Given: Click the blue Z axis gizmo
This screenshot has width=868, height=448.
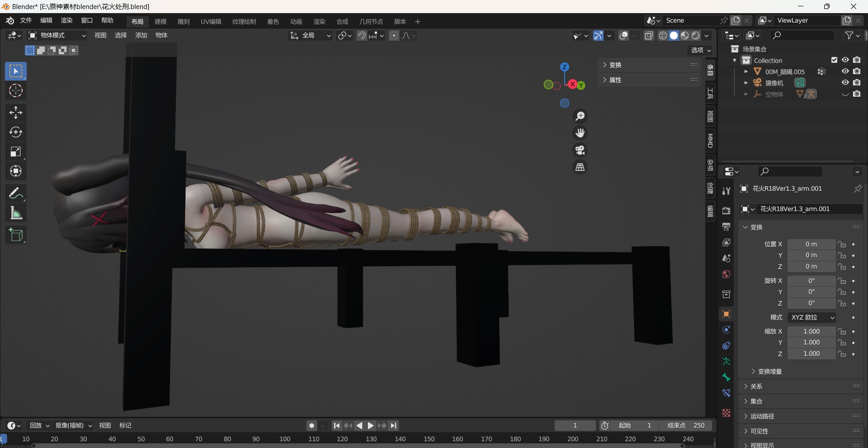Looking at the screenshot, I should coord(564,67).
